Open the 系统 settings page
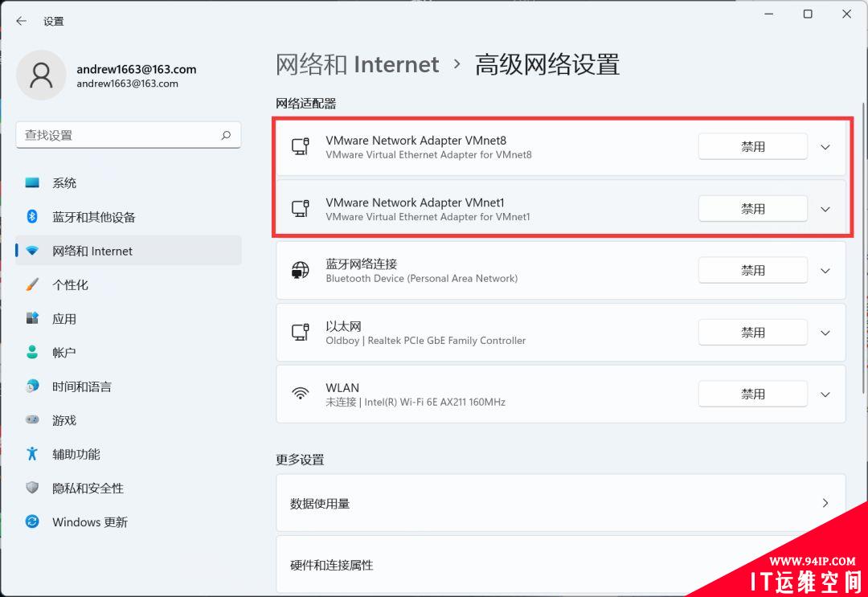The image size is (868, 597). 129,182
